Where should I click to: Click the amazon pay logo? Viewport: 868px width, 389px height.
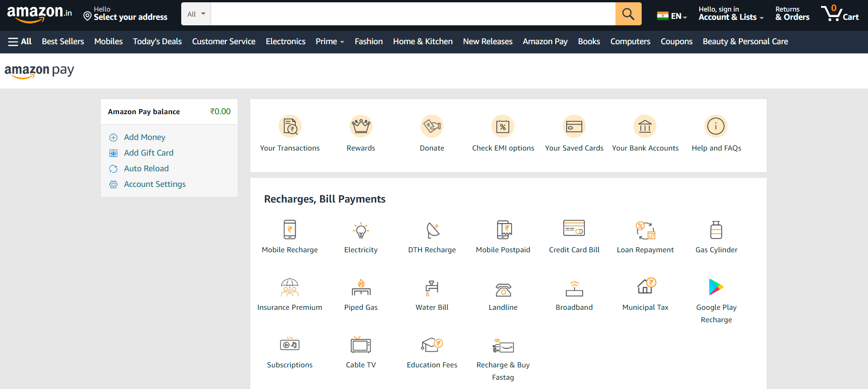pos(39,71)
